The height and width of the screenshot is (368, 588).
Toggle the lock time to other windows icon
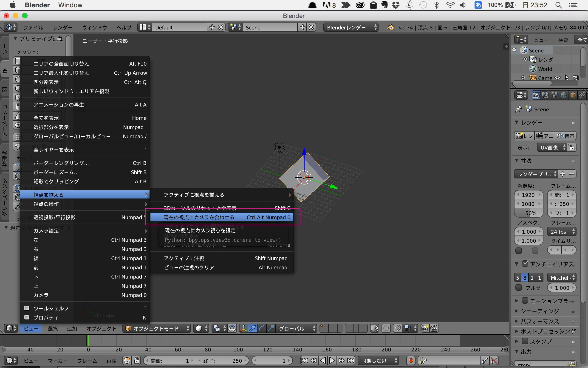click(x=137, y=360)
